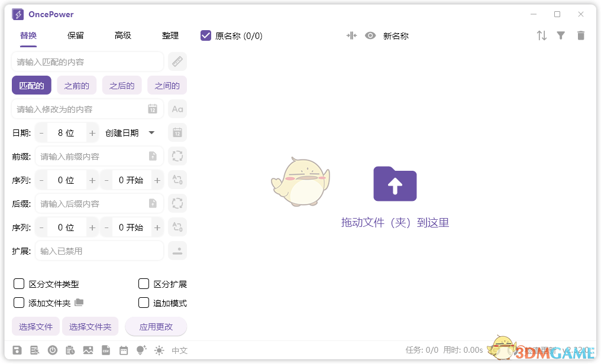Click the 应用更改 button

[x=156, y=326]
